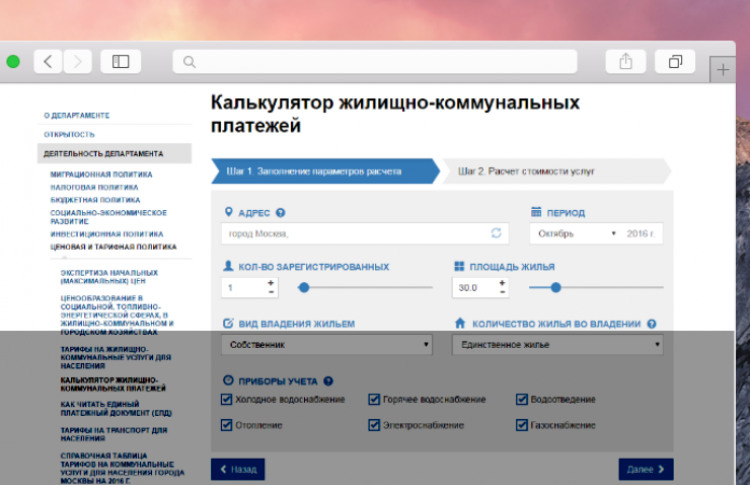Viewport: 750px width, 485px height.
Task: Open the Единственное жилье dropdown
Action: pyautogui.click(x=557, y=344)
